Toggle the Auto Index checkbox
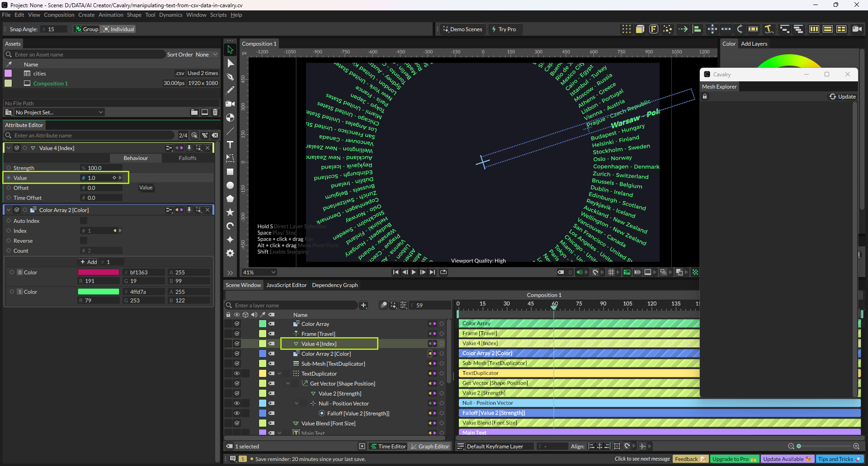This screenshot has height=466, width=868. tap(84, 221)
